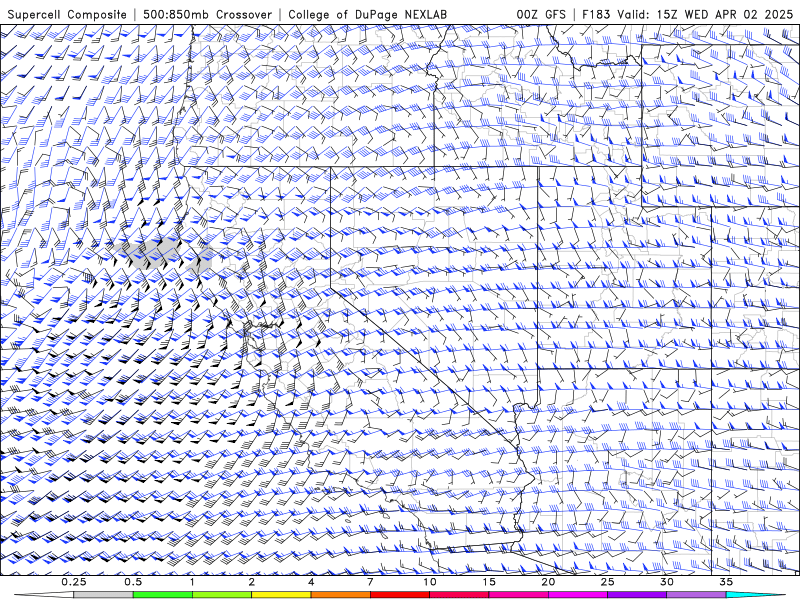
Task: Click the '7' color bar label
Action: [370, 582]
